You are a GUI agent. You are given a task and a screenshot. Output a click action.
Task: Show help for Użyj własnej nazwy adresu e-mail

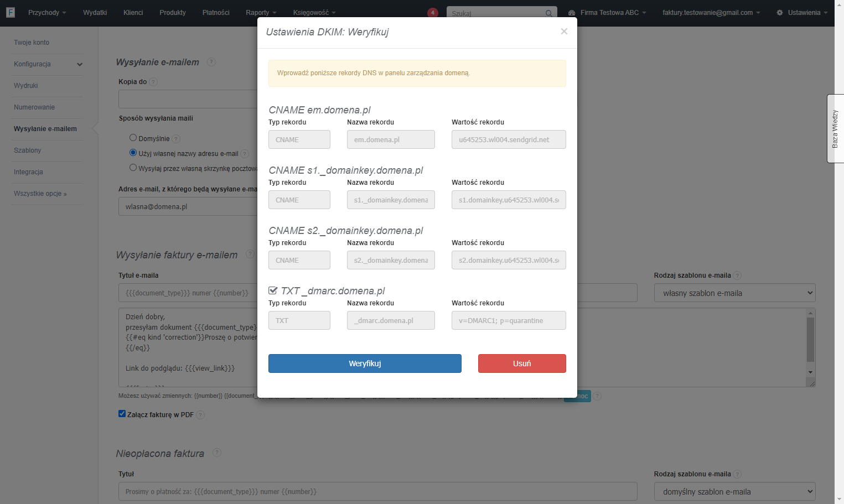tap(245, 154)
